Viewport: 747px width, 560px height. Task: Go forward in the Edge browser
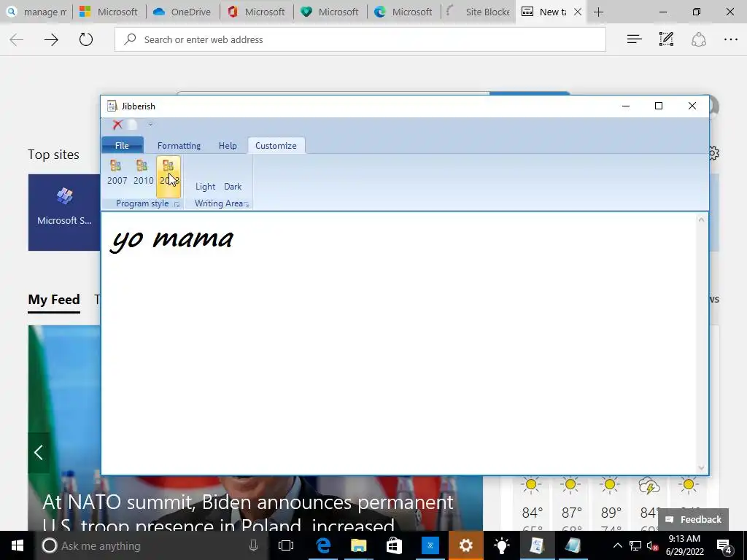click(51, 39)
